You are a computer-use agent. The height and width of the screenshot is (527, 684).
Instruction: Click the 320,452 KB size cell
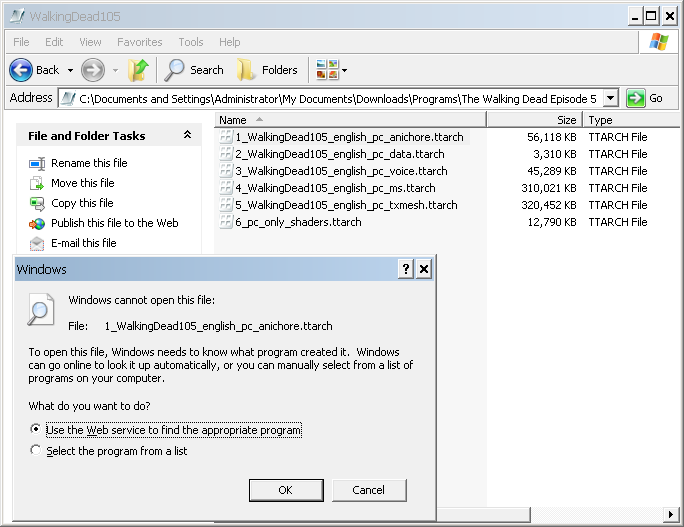pos(549,205)
